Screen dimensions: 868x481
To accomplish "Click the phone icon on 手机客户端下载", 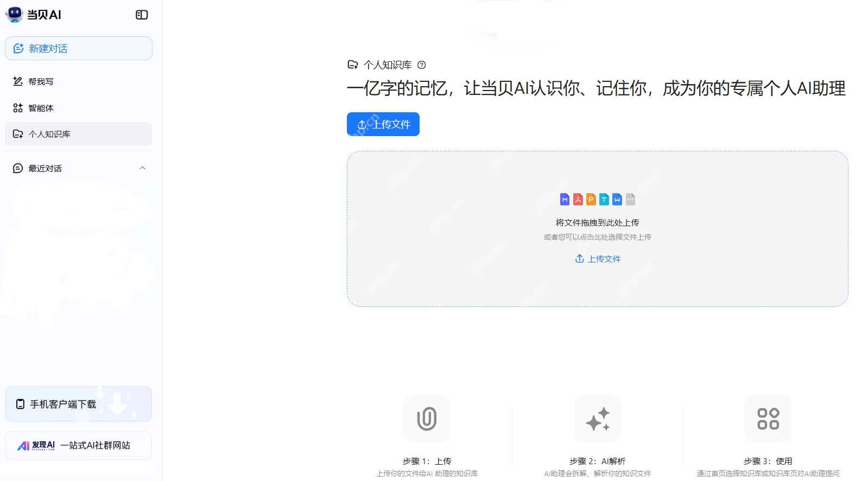I will click(21, 404).
